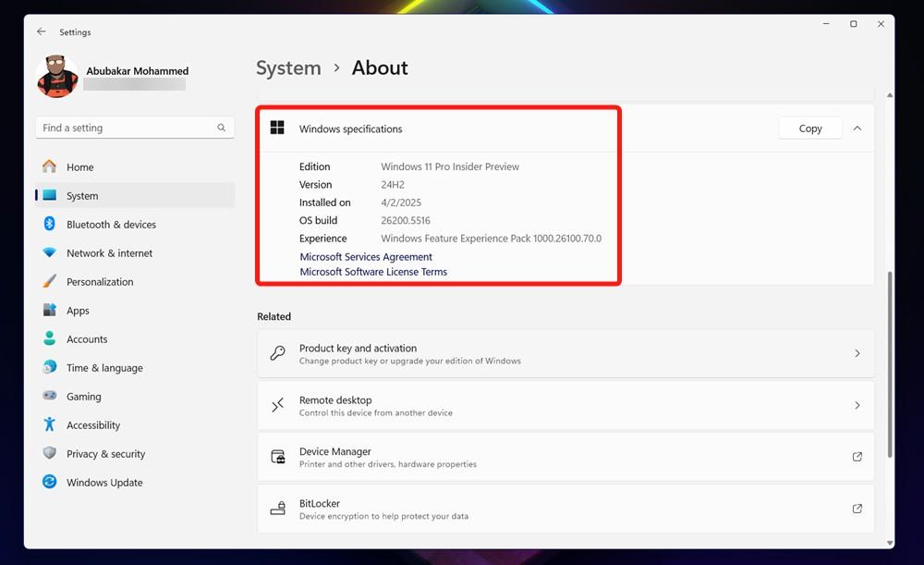
Task: Select System in the sidebar
Action: 135,196
